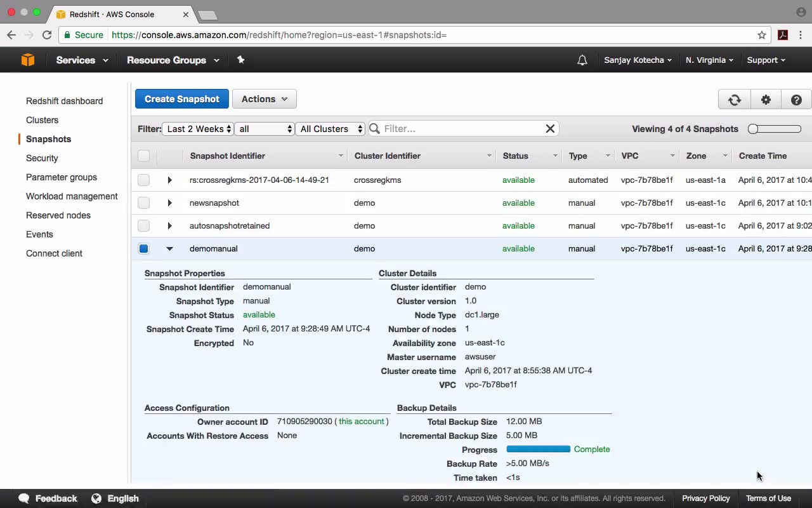Open Terms of Use link
Viewport: 812px width, 508px height.
768,498
